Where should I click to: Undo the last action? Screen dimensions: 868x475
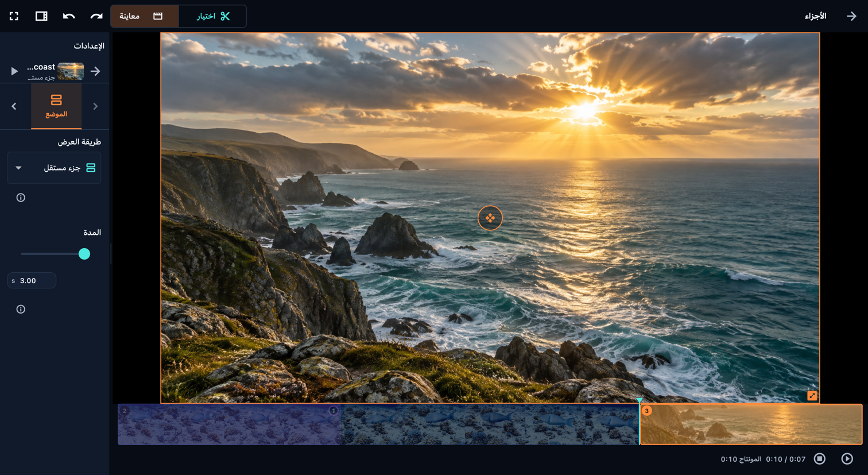[69, 16]
